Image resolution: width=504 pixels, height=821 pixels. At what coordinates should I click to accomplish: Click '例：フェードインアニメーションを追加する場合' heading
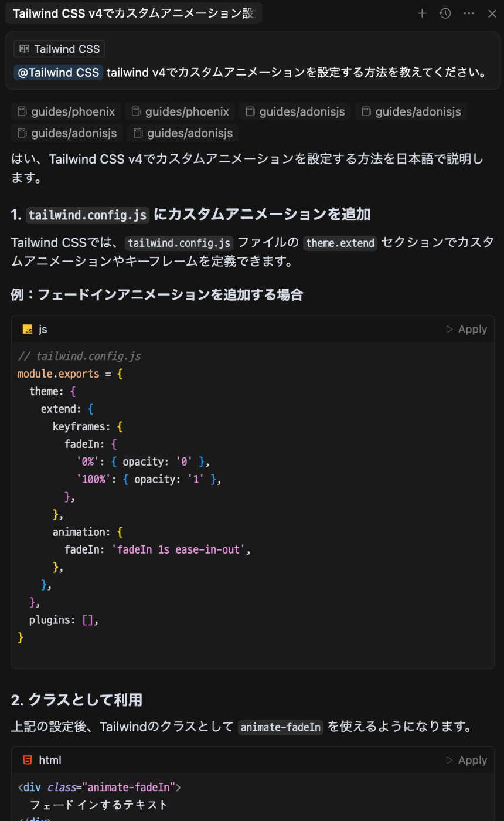coord(157,294)
